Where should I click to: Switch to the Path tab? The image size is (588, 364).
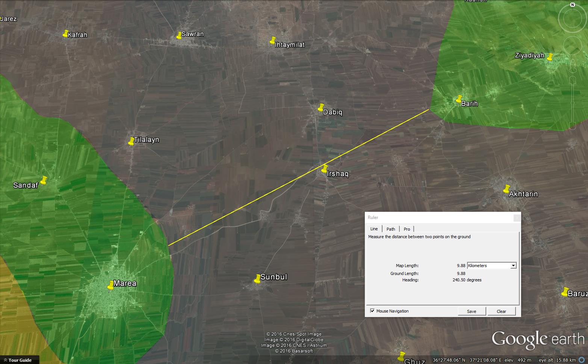391,229
